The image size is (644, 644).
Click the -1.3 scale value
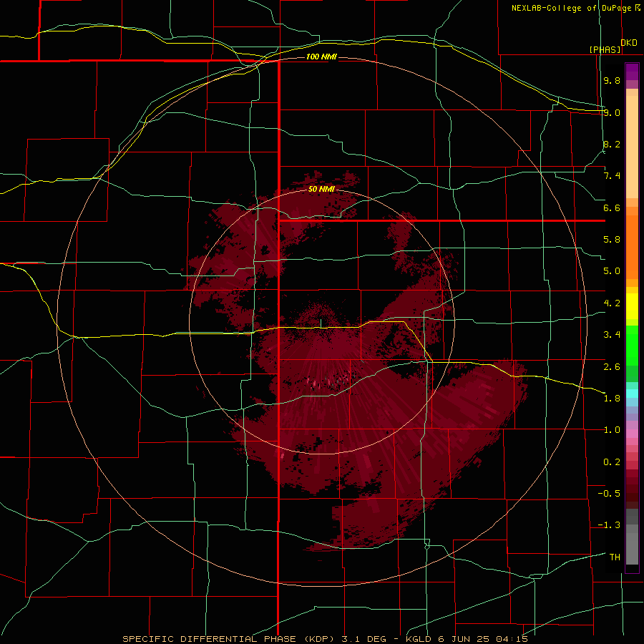[x=609, y=525]
